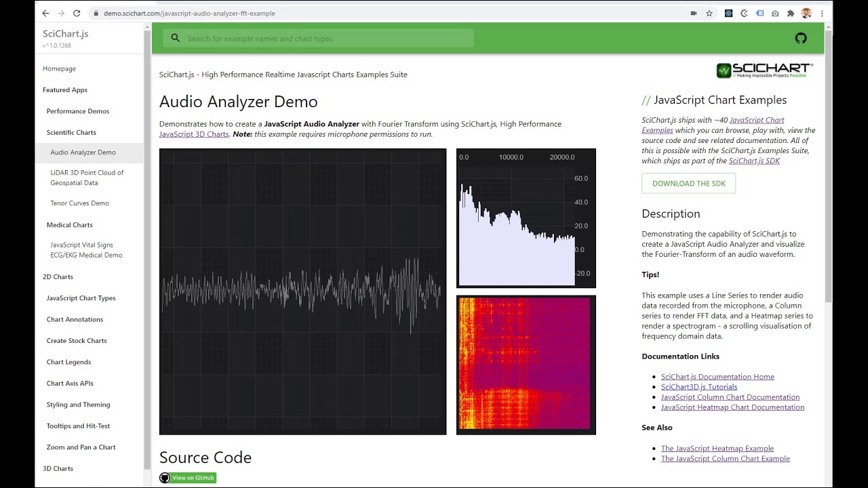Open JavaScript Vital Signs ECG/EKG Demo
Image resolution: width=868 pixels, height=488 pixels.
coord(86,250)
